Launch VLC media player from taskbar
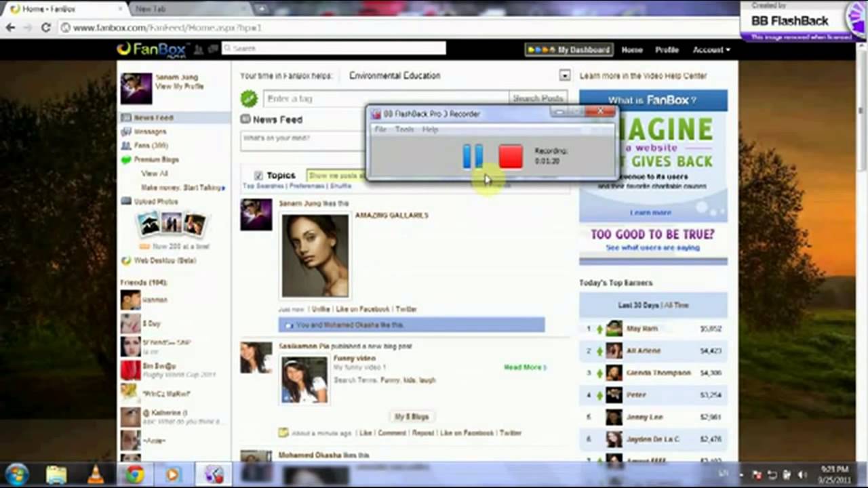This screenshot has height=488, width=868. point(96,474)
